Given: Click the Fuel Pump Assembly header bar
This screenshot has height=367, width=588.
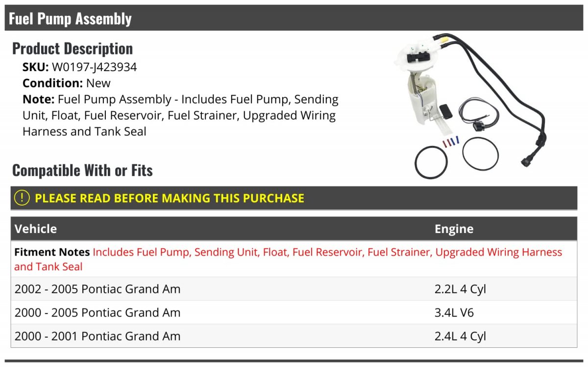Looking at the screenshot, I should pos(294,18).
